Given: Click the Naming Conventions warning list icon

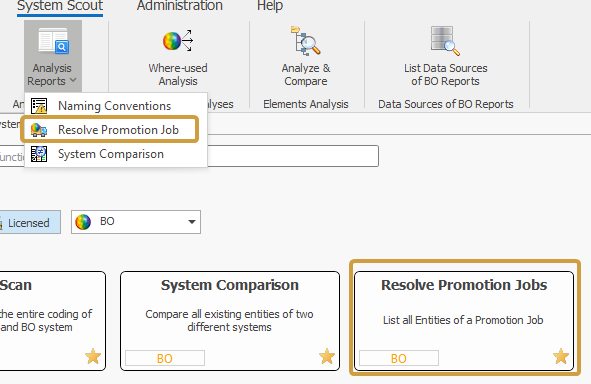Looking at the screenshot, I should pyautogui.click(x=39, y=106).
